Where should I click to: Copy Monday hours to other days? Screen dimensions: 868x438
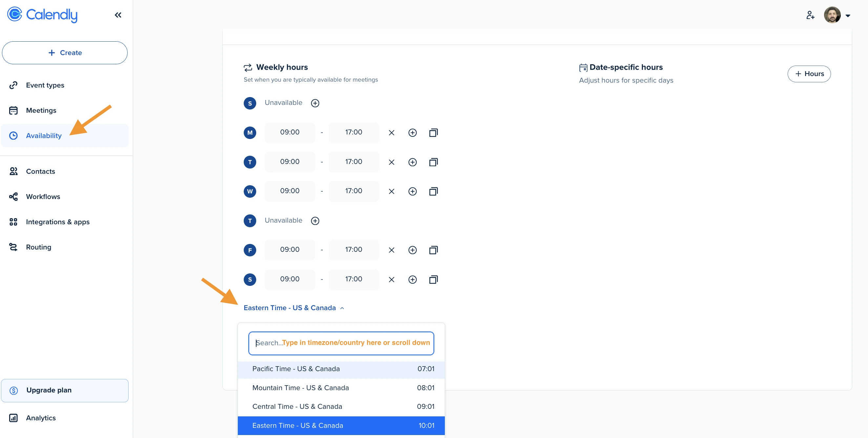[x=433, y=133]
